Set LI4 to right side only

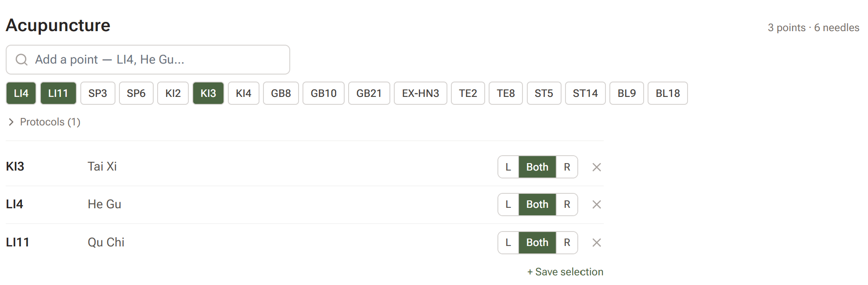(x=567, y=204)
